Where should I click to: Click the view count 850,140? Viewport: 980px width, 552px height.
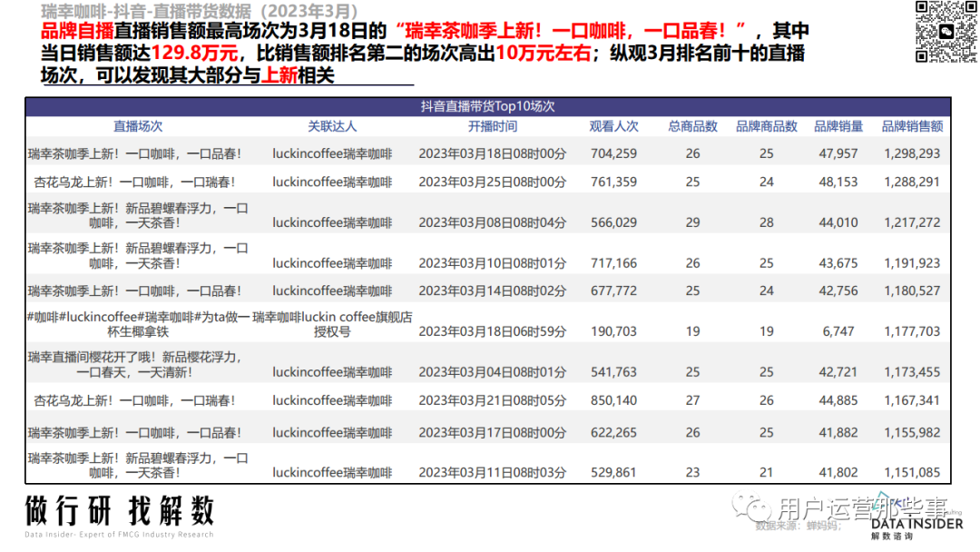pos(613,400)
